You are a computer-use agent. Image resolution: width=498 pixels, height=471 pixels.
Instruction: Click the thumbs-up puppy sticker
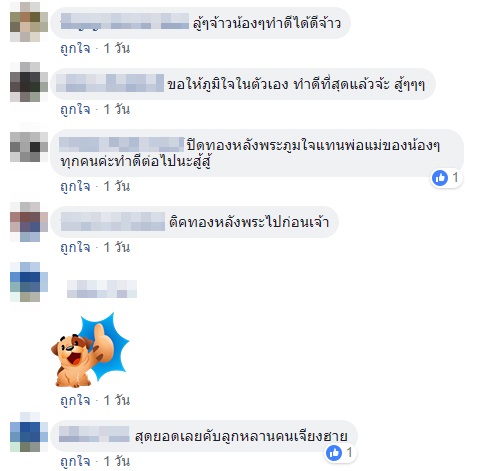click(90, 350)
